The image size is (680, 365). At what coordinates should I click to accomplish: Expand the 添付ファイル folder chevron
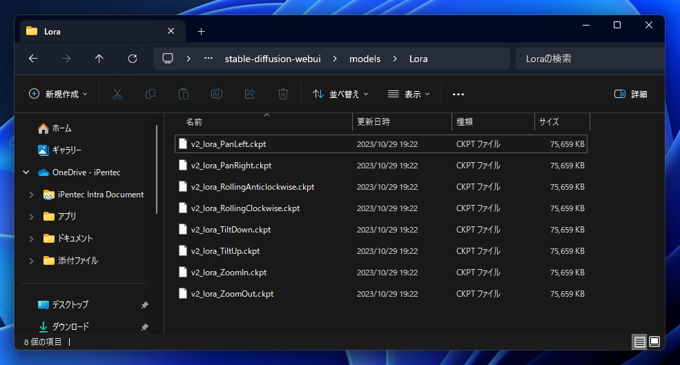tap(31, 261)
